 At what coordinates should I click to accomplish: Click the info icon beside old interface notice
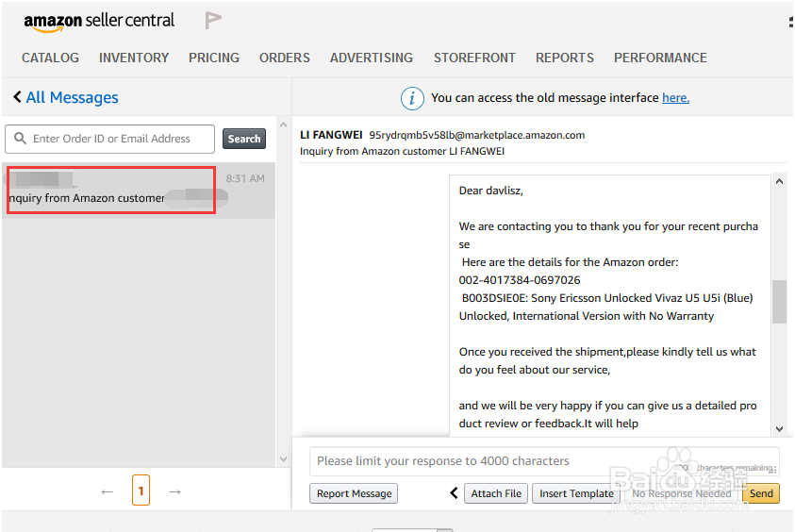point(412,98)
